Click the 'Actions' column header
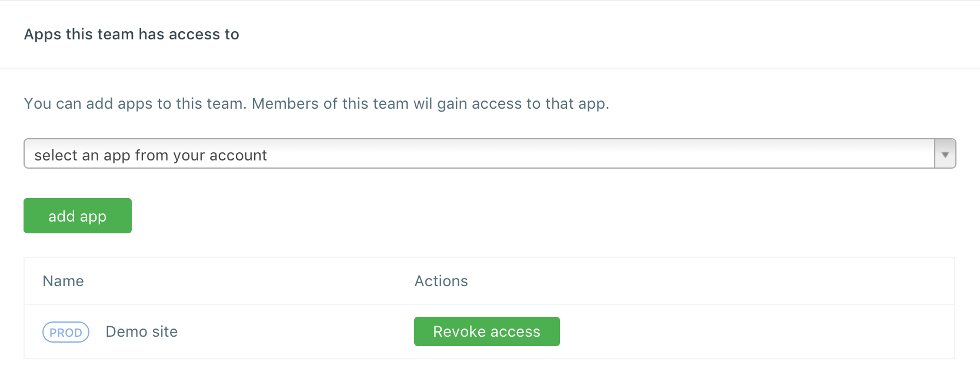The height and width of the screenshot is (382, 980). click(441, 281)
